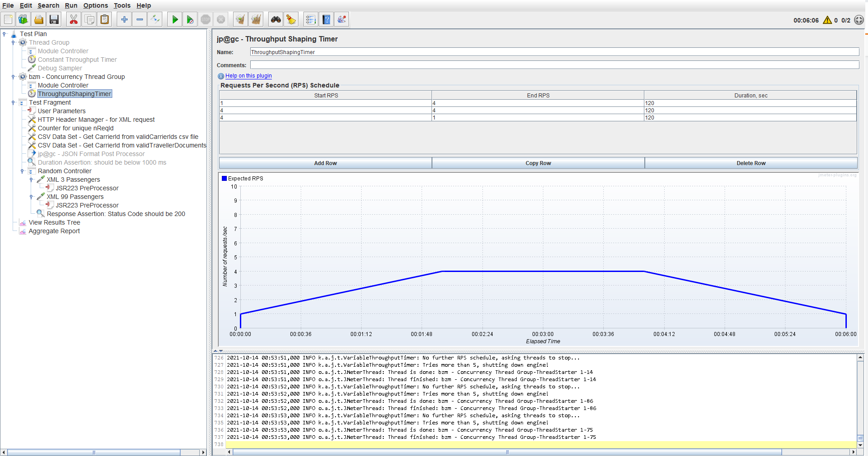Open the Tools menu
This screenshot has width=868, height=456.
[x=122, y=5]
